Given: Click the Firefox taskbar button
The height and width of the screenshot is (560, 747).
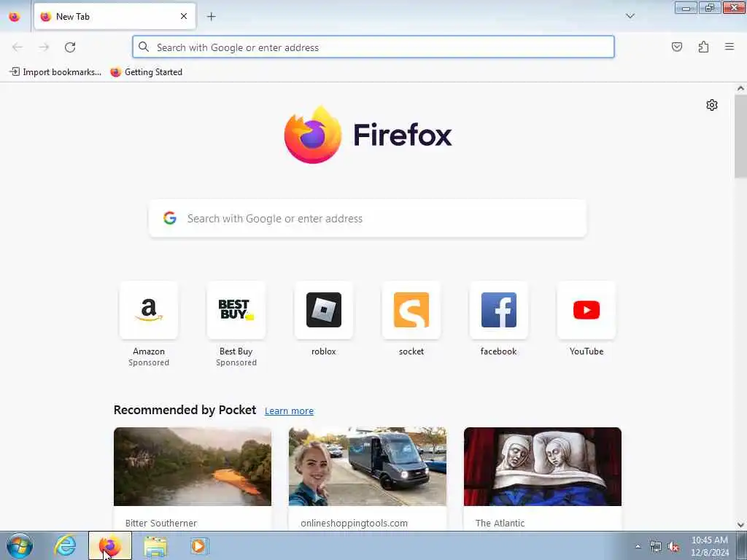Looking at the screenshot, I should point(110,545).
